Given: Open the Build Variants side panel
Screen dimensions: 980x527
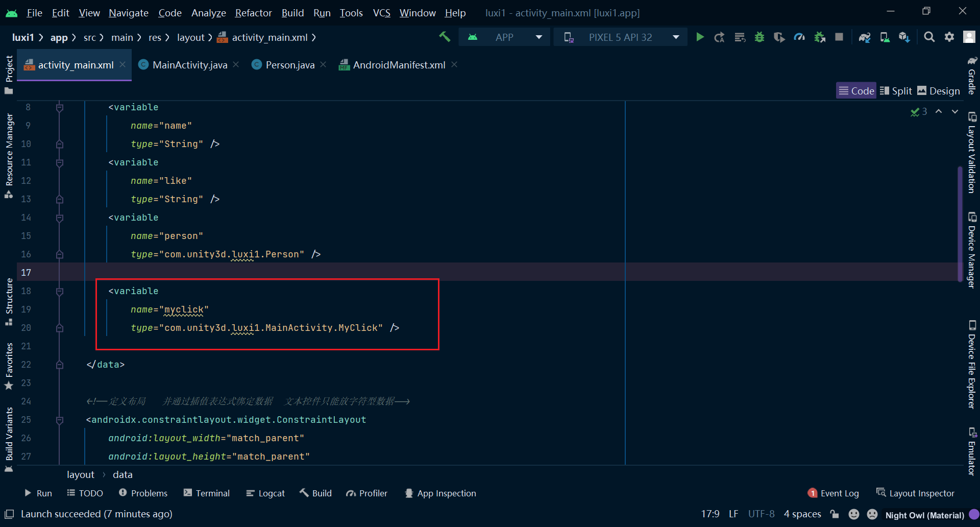Looking at the screenshot, I should (x=9, y=440).
